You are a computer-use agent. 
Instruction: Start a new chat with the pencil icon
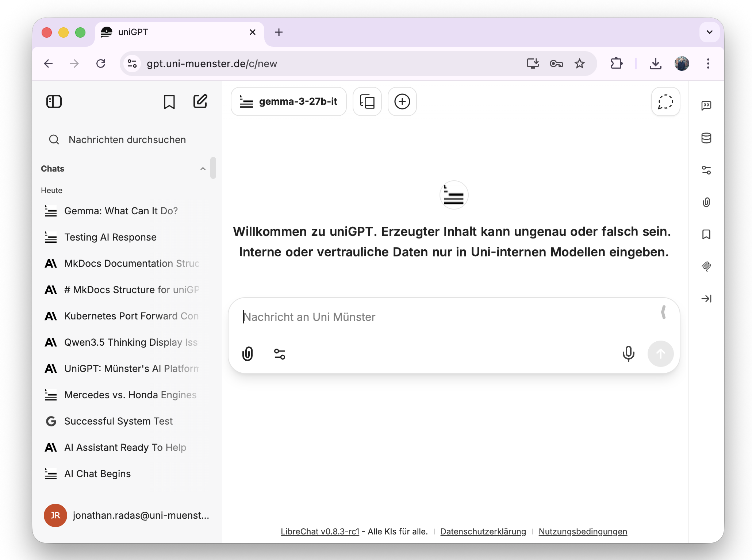200,102
